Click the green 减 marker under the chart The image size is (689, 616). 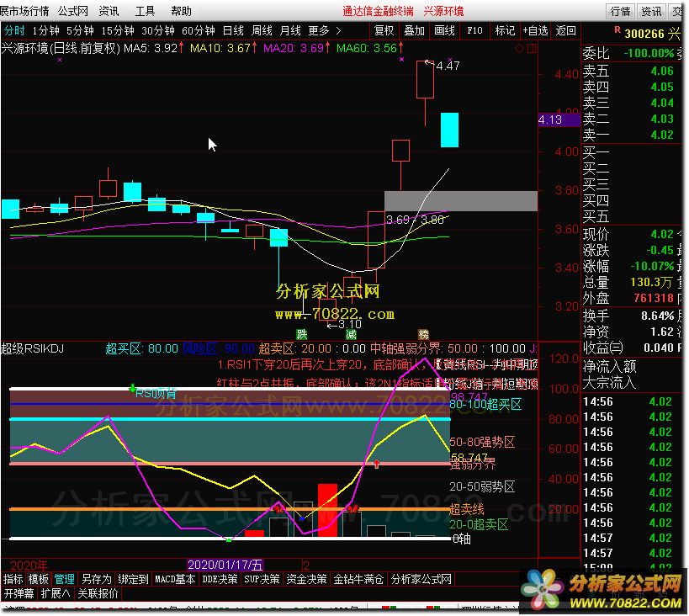coord(351,335)
